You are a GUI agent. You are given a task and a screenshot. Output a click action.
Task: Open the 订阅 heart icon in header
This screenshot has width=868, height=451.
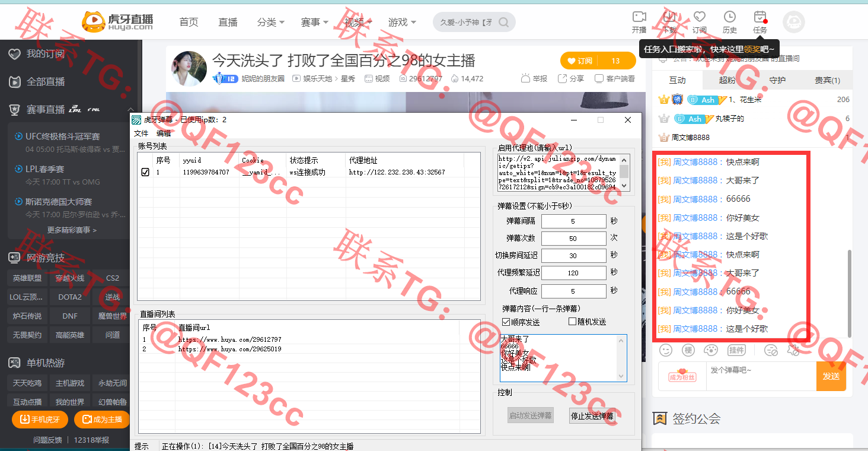(700, 17)
